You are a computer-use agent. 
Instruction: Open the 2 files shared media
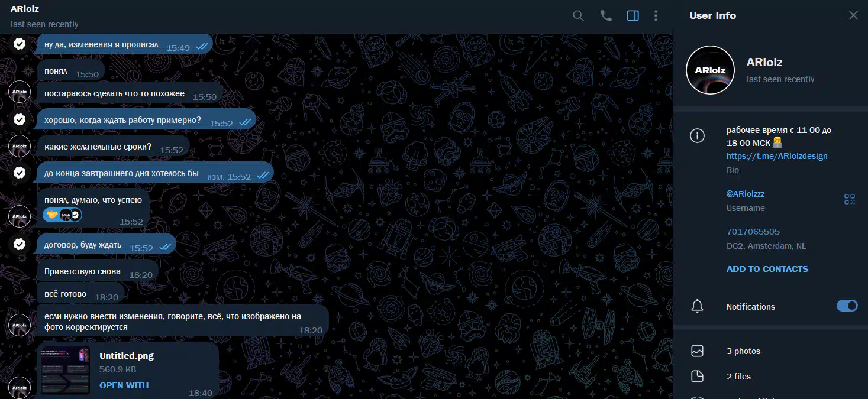click(x=738, y=377)
